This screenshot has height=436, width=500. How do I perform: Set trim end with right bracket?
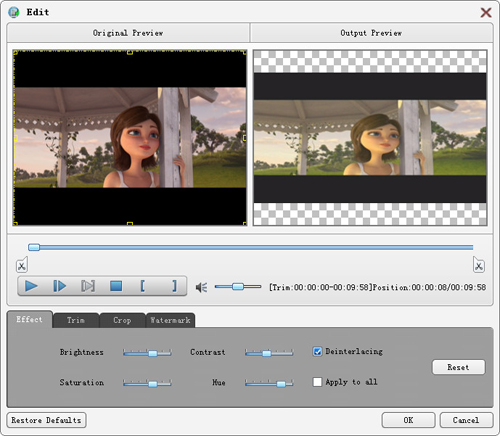tap(174, 286)
